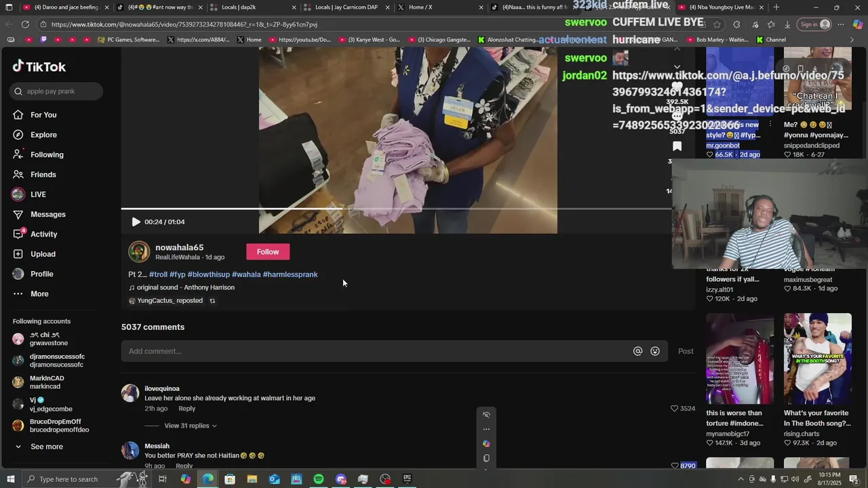Screen dimensions: 868x488
Task: Click the nowahala65 username
Action: click(180, 247)
